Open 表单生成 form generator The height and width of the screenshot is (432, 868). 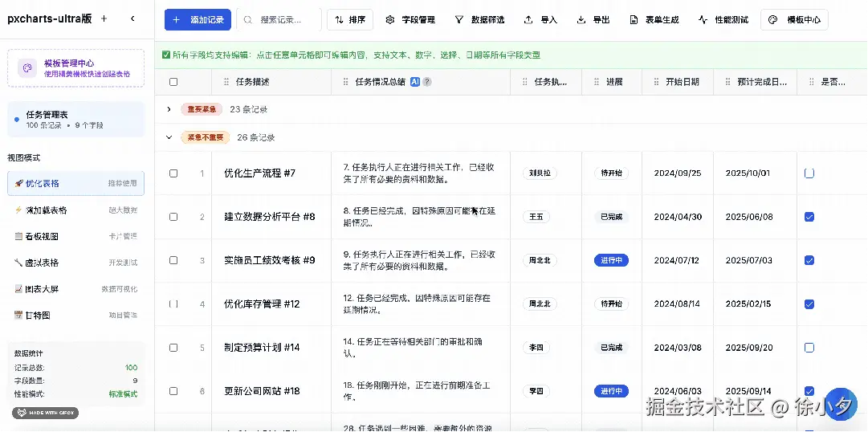[x=654, y=20]
